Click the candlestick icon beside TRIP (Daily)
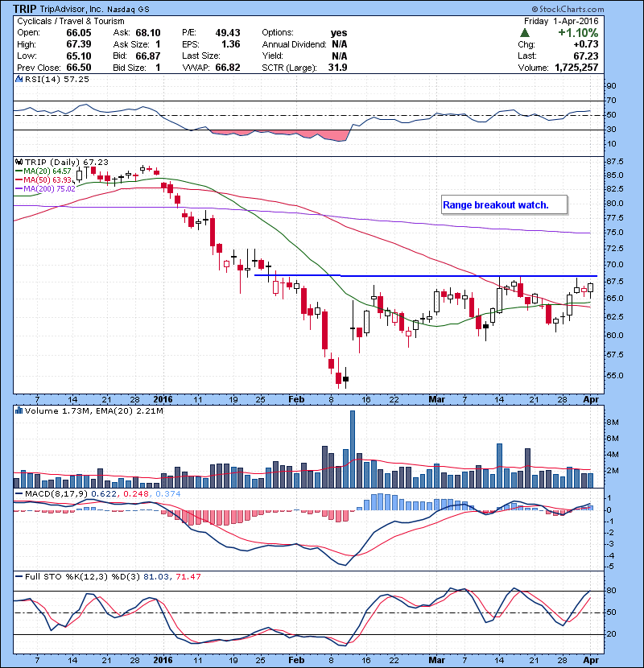This screenshot has width=644, height=668. point(19,163)
